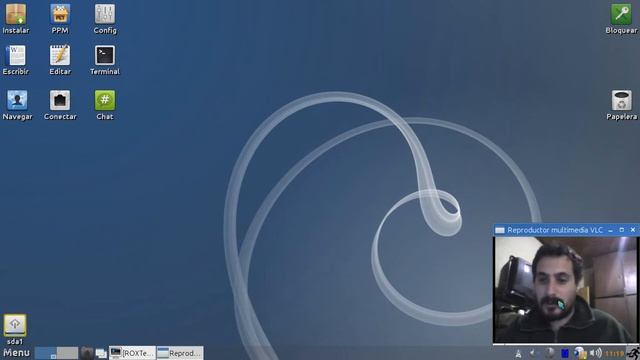Launch the PPM package manager icon
This screenshot has width=640, height=360.
[x=60, y=18]
